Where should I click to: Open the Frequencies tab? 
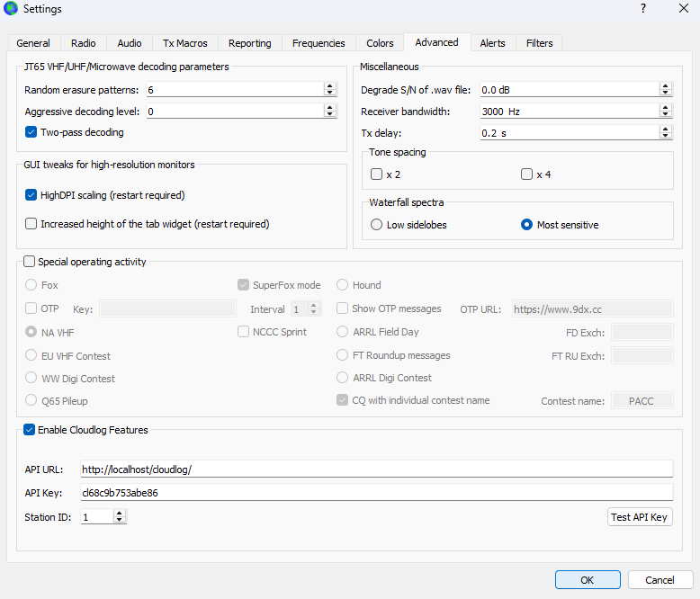pyautogui.click(x=319, y=43)
